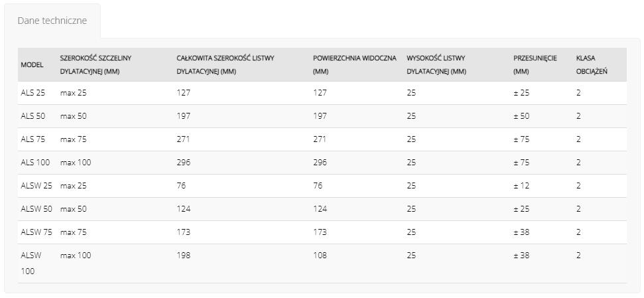
Task: Select the 296 total width value for ALS 100
Action: coord(184,163)
